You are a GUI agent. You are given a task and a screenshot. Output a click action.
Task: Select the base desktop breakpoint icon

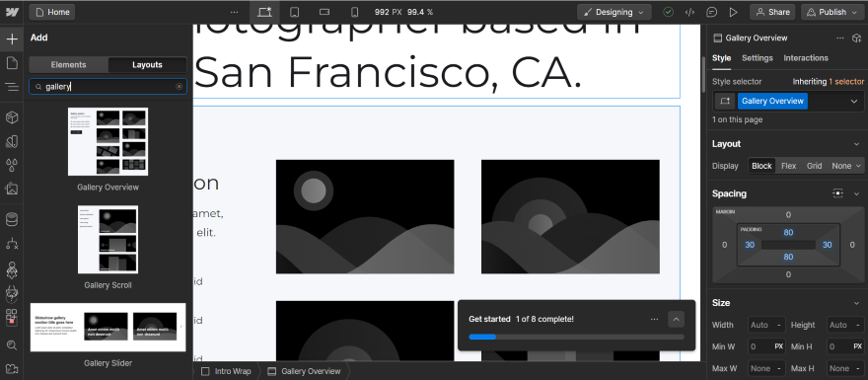[264, 12]
